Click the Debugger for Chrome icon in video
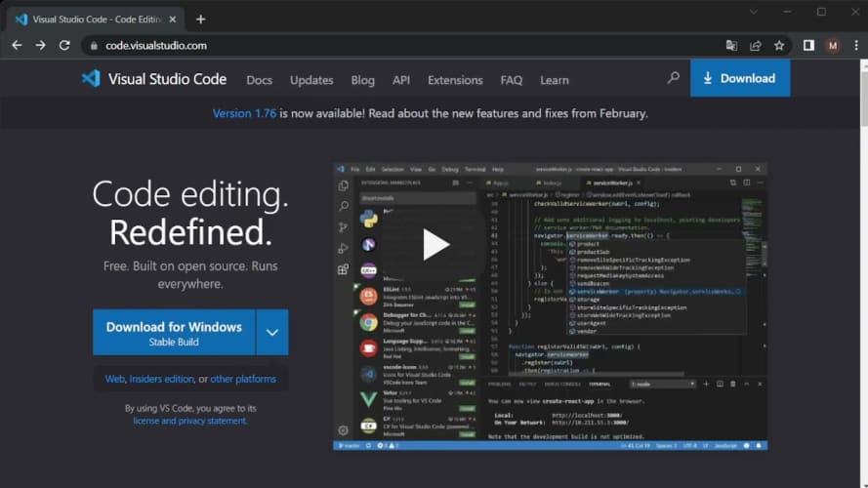This screenshot has height=488, width=868. tap(369, 322)
